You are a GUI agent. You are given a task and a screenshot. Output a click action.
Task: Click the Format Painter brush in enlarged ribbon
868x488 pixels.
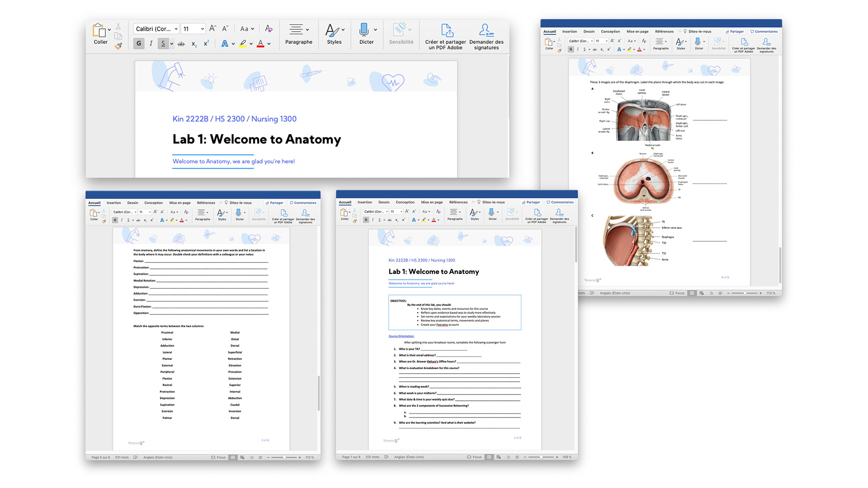[118, 46]
